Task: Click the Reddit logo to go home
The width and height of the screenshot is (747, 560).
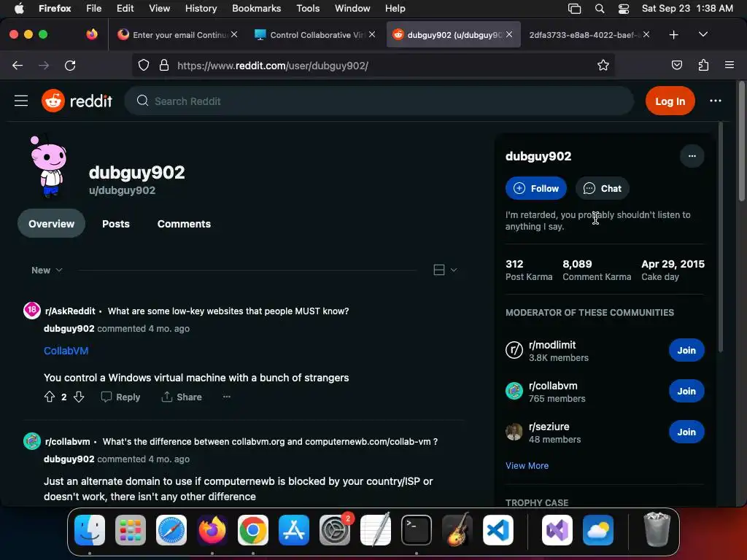Action: coord(77,101)
